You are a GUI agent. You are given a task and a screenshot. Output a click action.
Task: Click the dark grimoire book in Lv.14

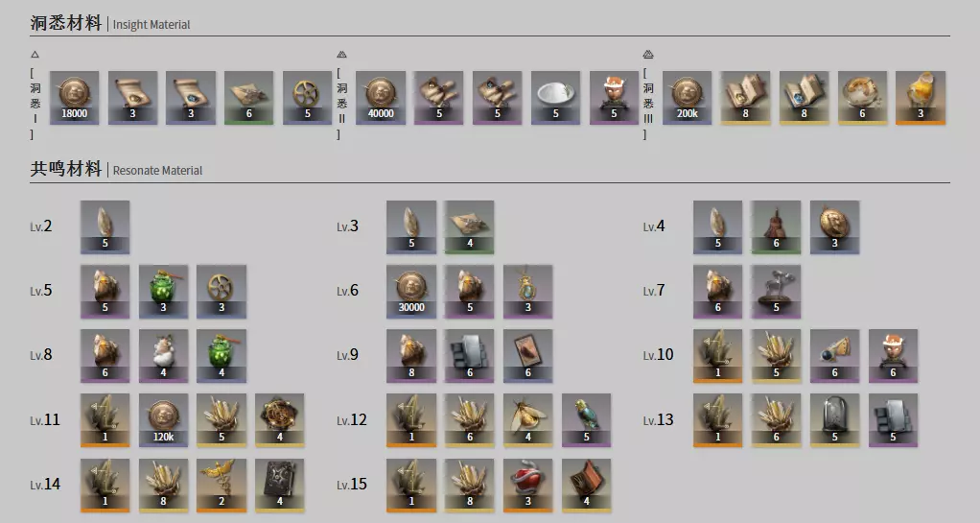pos(279,486)
